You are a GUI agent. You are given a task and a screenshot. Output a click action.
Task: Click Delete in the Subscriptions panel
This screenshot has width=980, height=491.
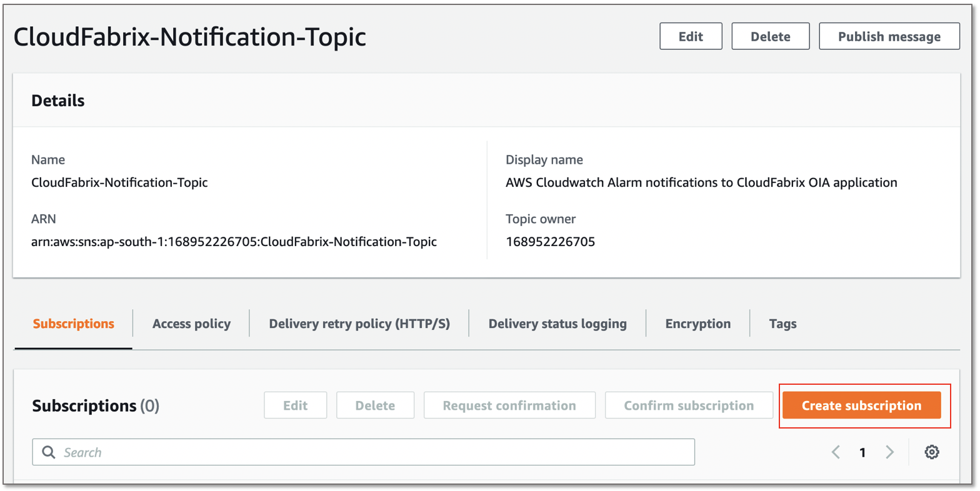point(375,405)
